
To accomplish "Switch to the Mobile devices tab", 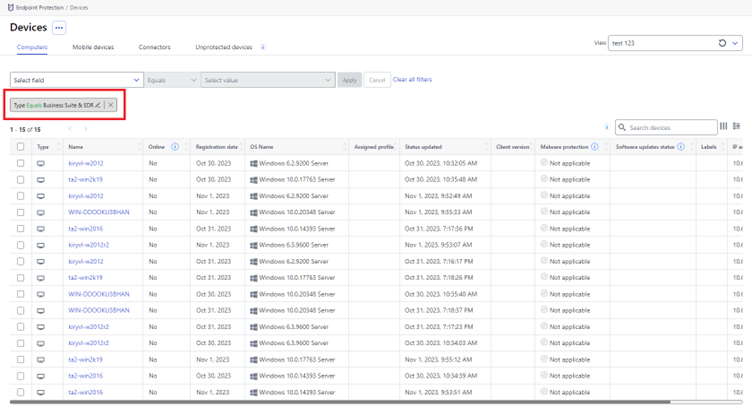I will 93,47.
